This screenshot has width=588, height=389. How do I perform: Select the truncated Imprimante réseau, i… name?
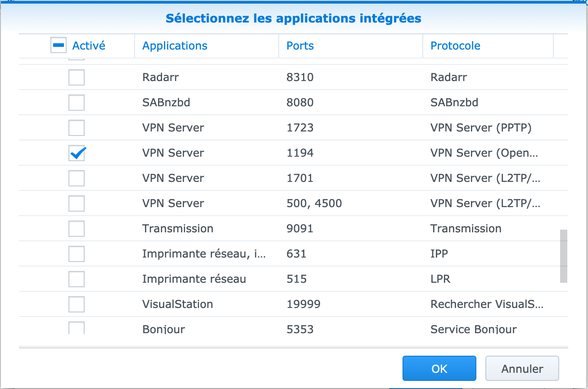point(204,254)
